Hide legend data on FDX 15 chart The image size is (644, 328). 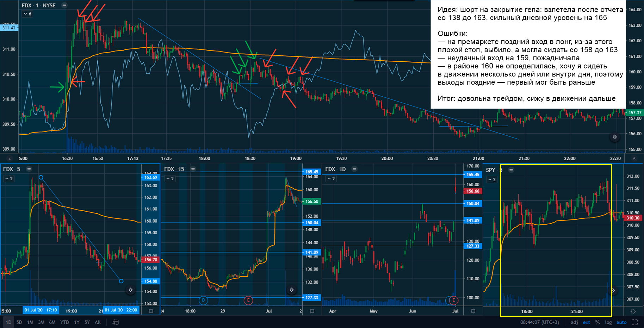pyautogui.click(x=193, y=169)
